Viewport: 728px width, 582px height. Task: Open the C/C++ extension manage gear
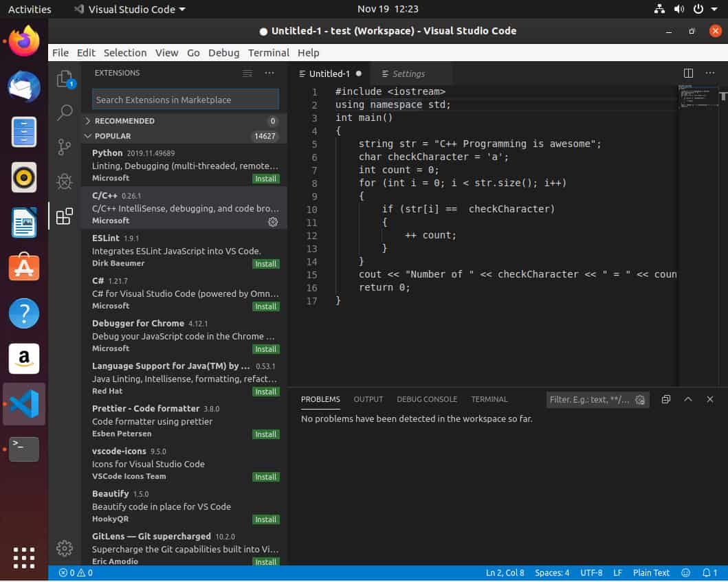[x=273, y=222]
